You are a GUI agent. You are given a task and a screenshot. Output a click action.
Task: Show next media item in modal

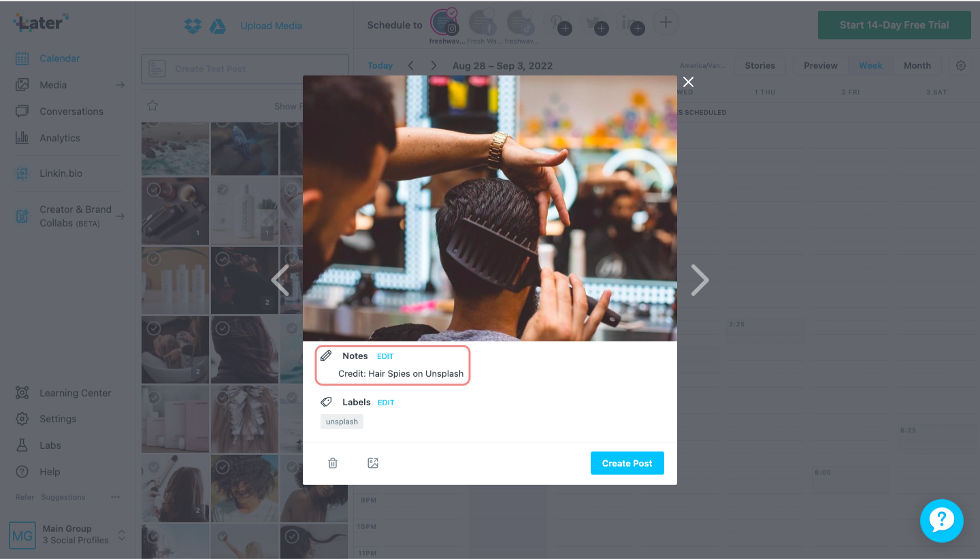click(x=700, y=279)
